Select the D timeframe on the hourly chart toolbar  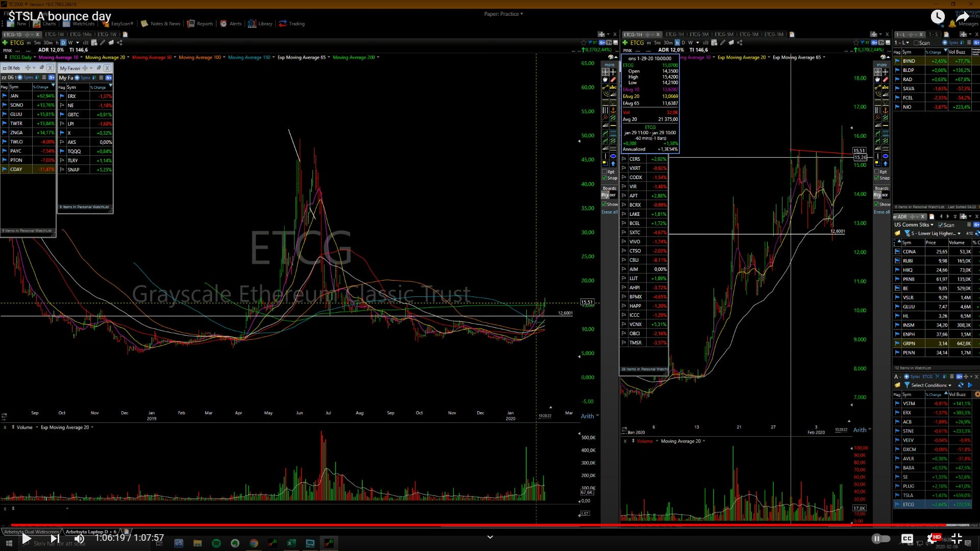[683, 43]
